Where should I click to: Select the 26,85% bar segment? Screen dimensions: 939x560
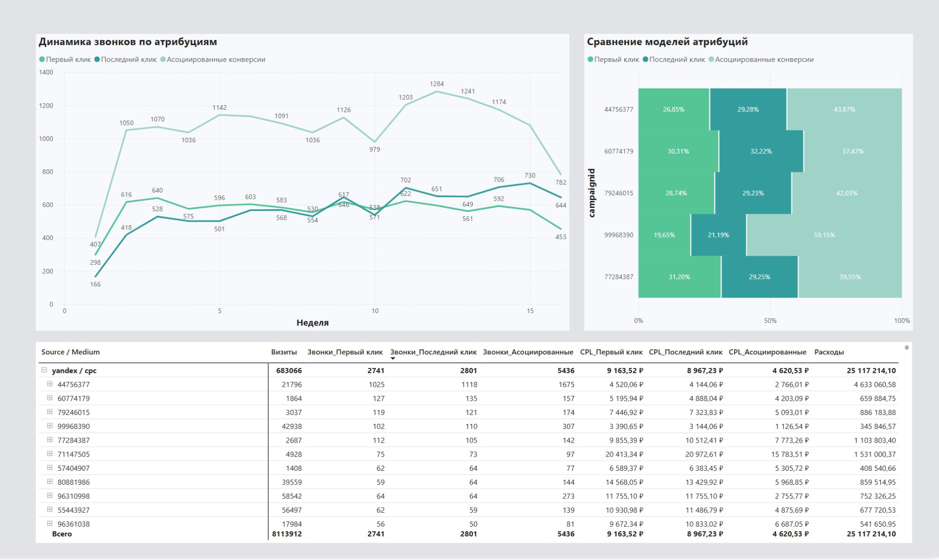click(x=673, y=109)
